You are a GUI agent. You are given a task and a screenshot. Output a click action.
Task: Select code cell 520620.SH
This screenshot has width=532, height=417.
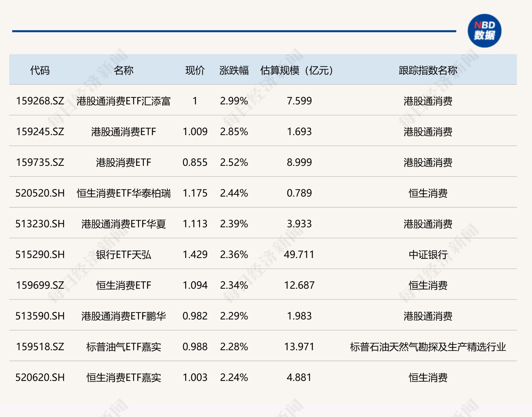pyautogui.click(x=40, y=378)
